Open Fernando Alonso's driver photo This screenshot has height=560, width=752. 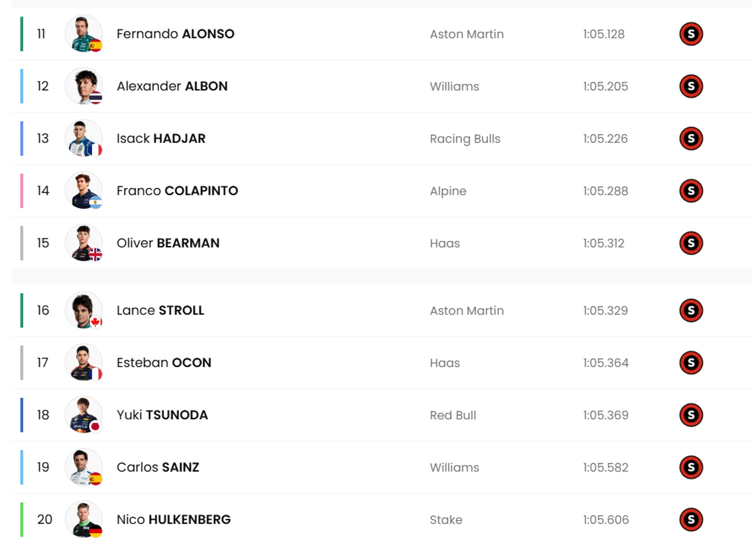(83, 34)
